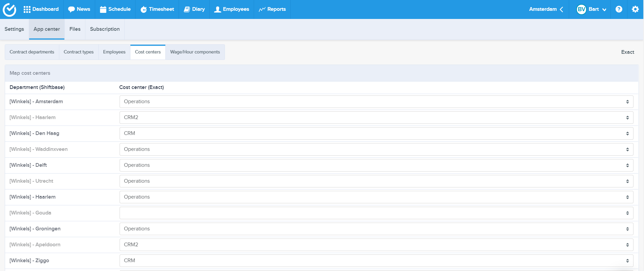Open settings with the gear icon

[635, 9]
